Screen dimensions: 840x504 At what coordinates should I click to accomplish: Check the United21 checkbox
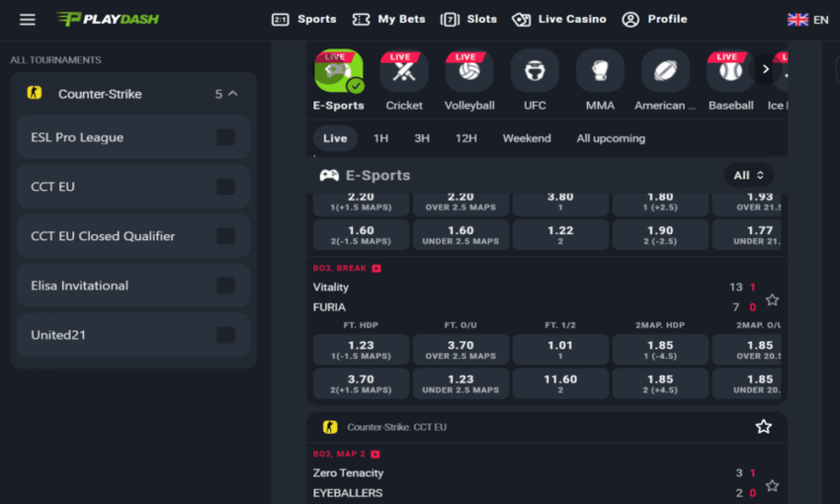click(x=225, y=335)
